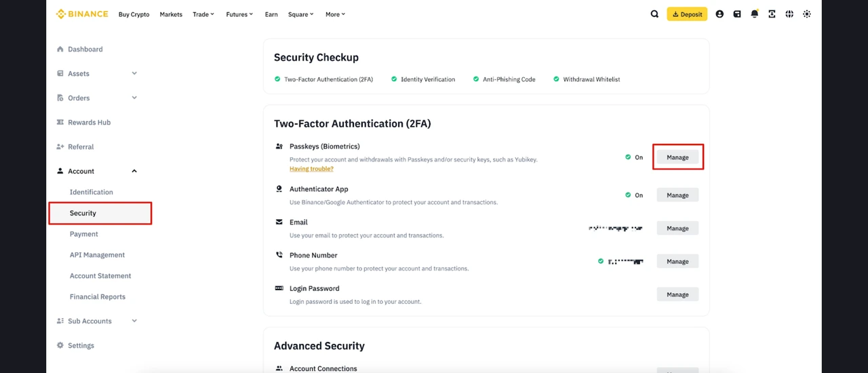
Task: Select Identification in Account submenu
Action: coord(92,192)
